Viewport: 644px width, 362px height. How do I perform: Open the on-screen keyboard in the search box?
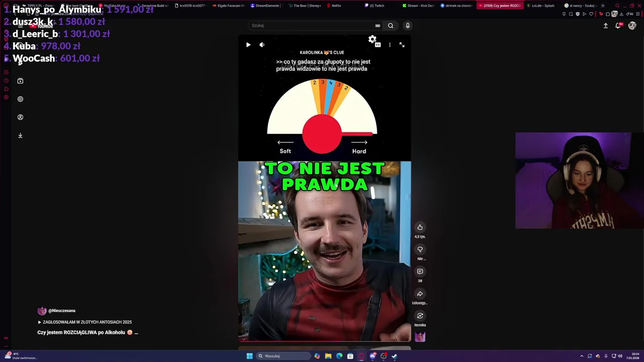pyautogui.click(x=377, y=26)
